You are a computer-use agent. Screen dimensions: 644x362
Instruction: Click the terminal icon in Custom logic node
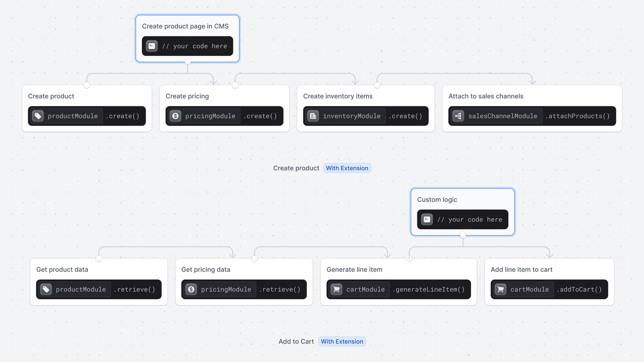coord(427,220)
